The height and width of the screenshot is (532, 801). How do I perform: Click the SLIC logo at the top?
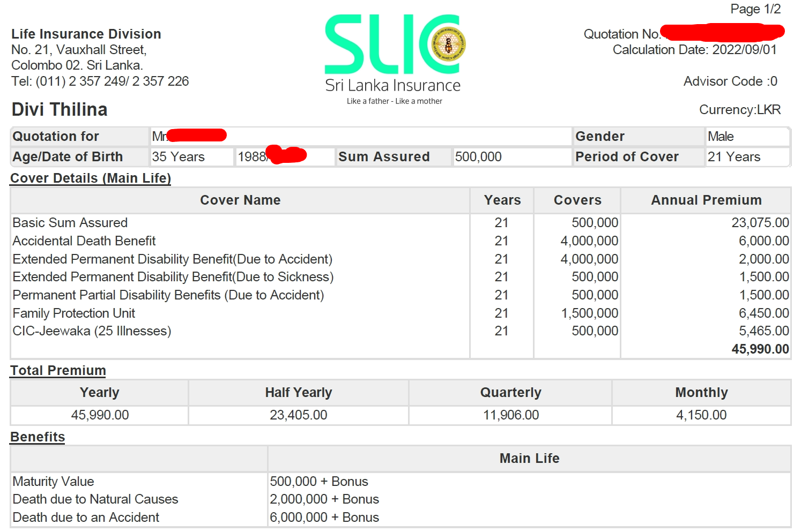395,44
